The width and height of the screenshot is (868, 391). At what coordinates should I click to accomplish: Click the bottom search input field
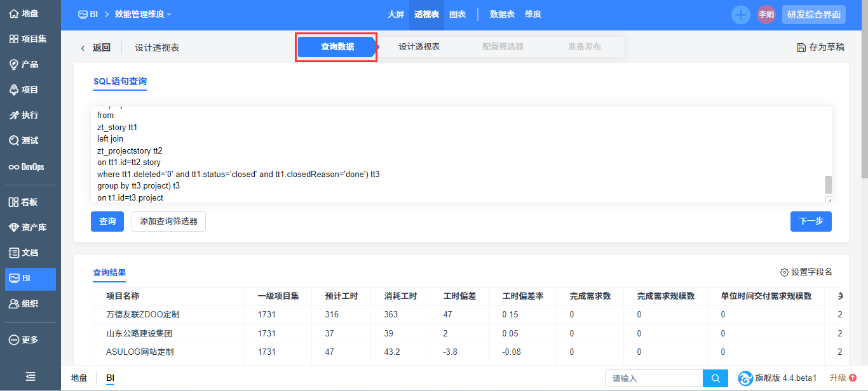coord(653,378)
